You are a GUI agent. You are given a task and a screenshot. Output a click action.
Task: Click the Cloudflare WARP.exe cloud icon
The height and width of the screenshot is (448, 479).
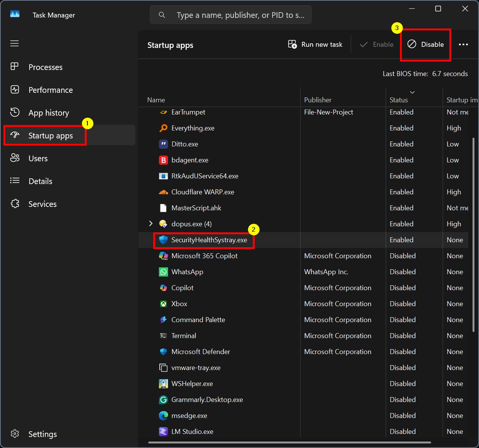[x=163, y=192]
